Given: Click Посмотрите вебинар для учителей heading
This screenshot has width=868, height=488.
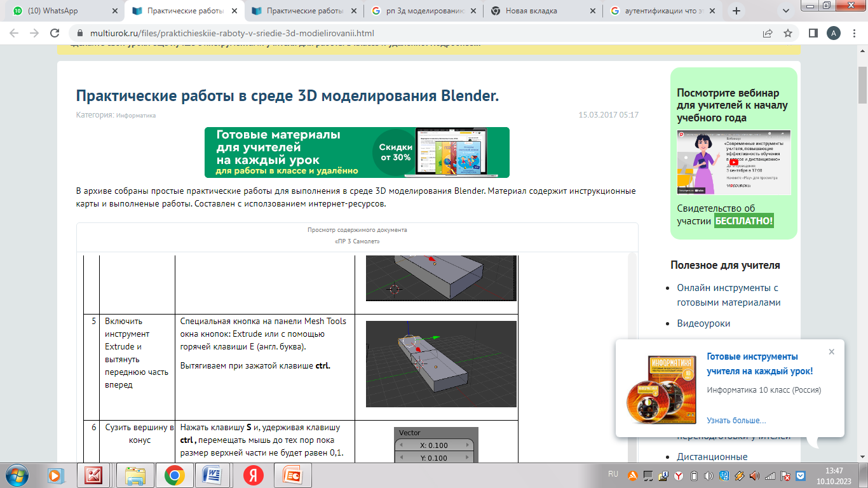Looking at the screenshot, I should 732,105.
